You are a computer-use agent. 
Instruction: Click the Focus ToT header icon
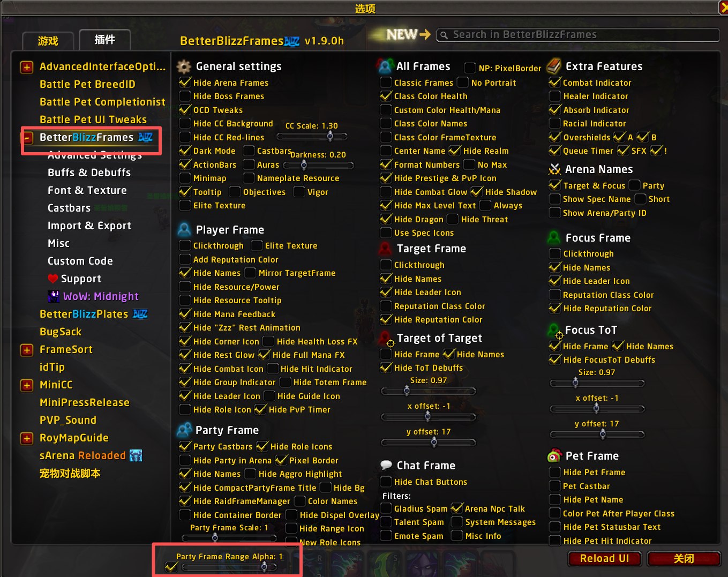coord(554,330)
